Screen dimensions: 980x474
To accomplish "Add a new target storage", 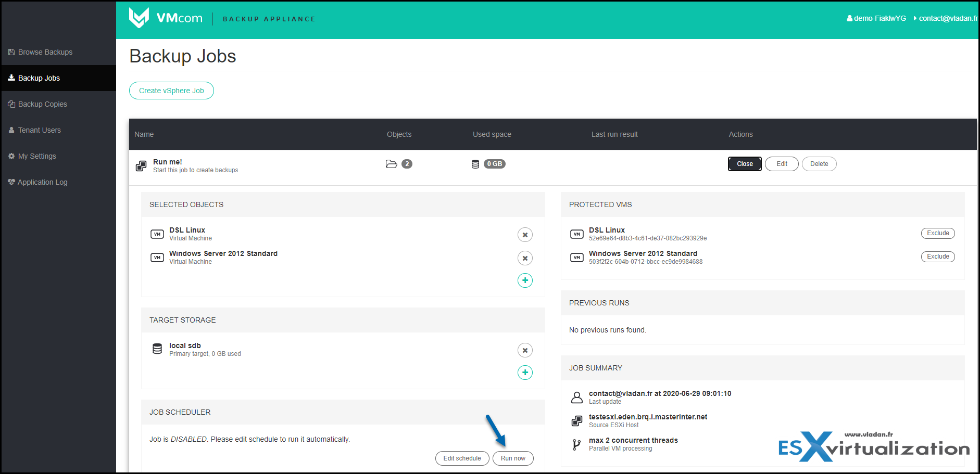I will [525, 373].
